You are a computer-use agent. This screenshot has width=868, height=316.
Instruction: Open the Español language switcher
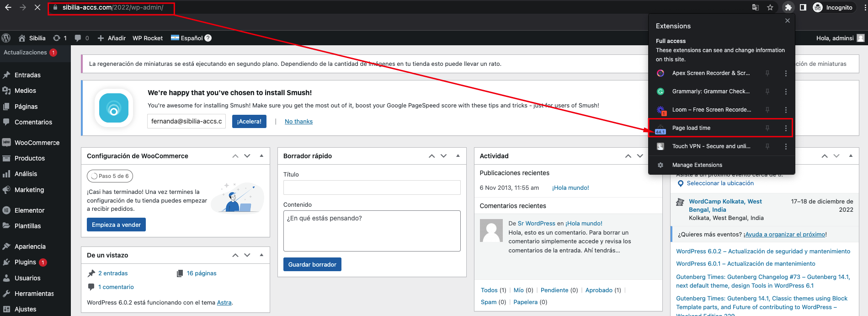coord(187,38)
